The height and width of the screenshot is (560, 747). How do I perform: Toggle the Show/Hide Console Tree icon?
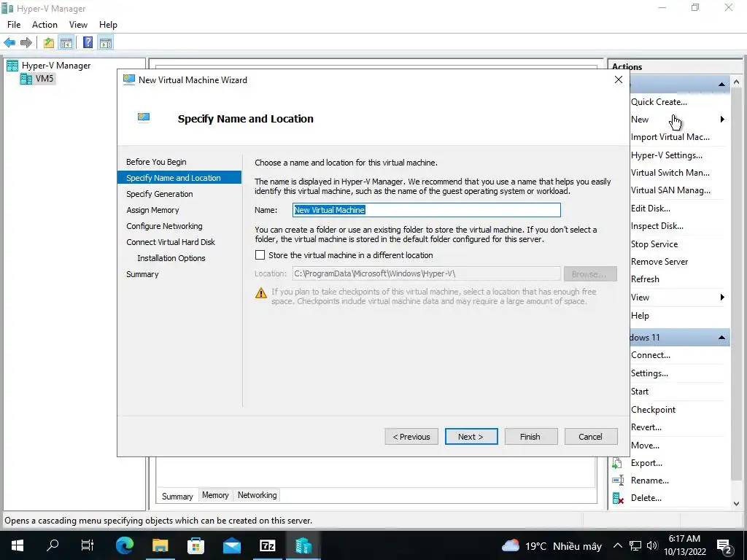click(66, 43)
